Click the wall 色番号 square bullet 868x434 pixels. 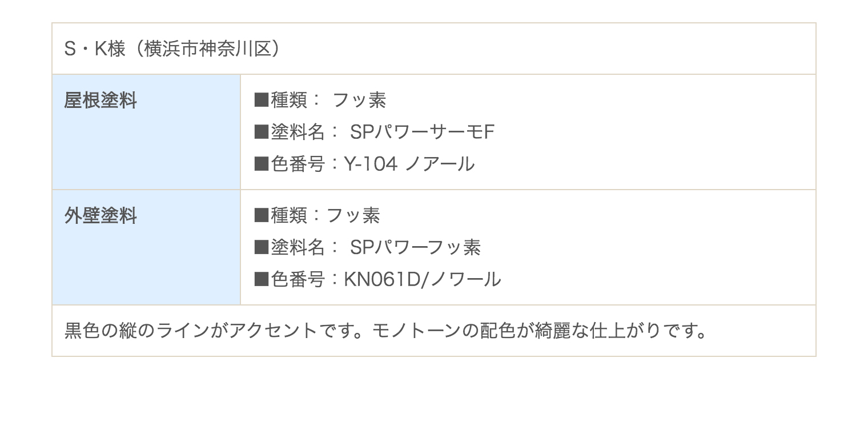(261, 279)
